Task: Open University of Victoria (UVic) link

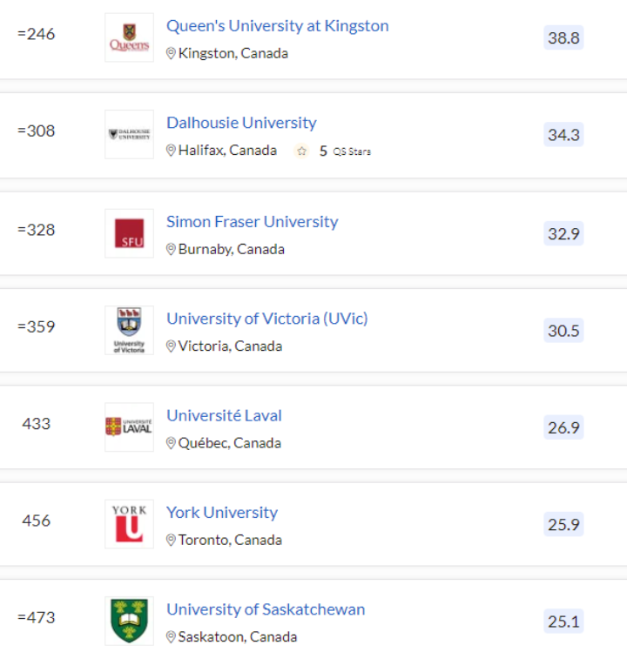Action: click(267, 319)
